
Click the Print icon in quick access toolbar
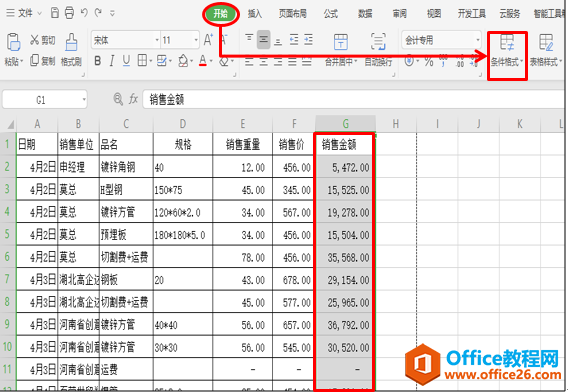point(69,13)
